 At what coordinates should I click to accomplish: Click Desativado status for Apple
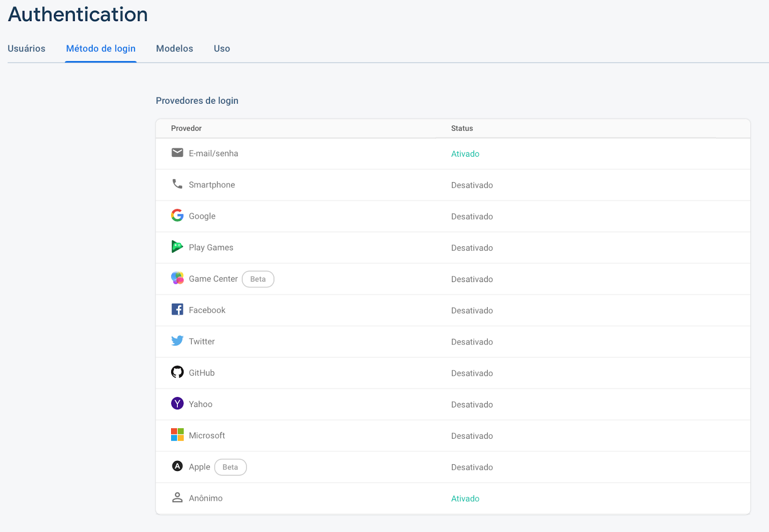pyautogui.click(x=472, y=467)
